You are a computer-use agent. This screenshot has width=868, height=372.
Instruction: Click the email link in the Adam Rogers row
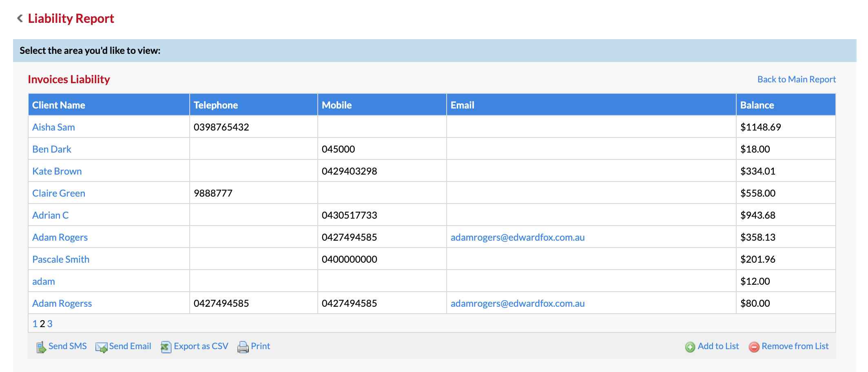pyautogui.click(x=518, y=237)
